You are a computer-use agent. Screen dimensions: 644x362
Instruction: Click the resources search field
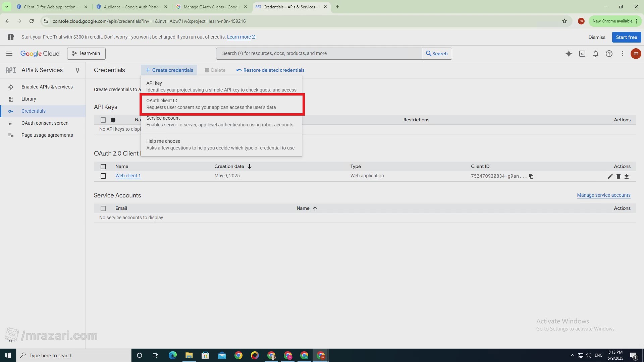pos(319,53)
